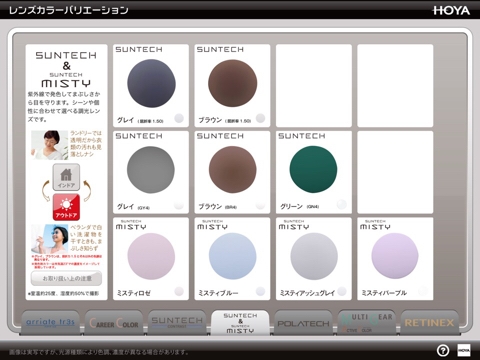Click the small circle on Suntech ブラウン 1.50 card

tap(260, 118)
